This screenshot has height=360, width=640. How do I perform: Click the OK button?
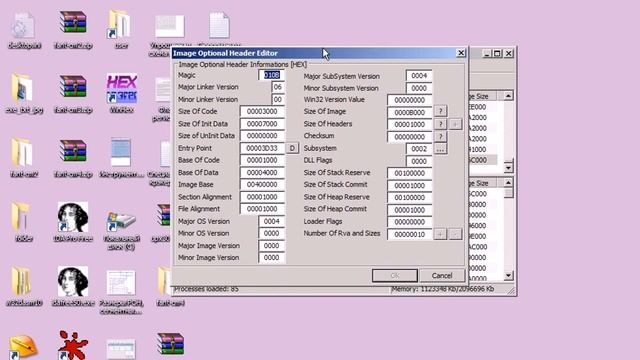point(395,276)
